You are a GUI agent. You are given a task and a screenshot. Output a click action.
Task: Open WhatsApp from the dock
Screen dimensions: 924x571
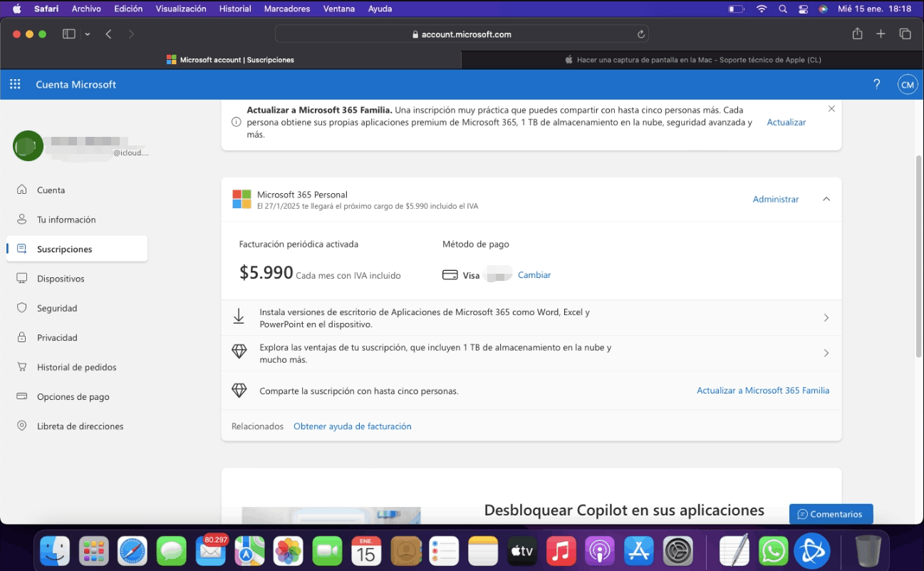click(773, 550)
